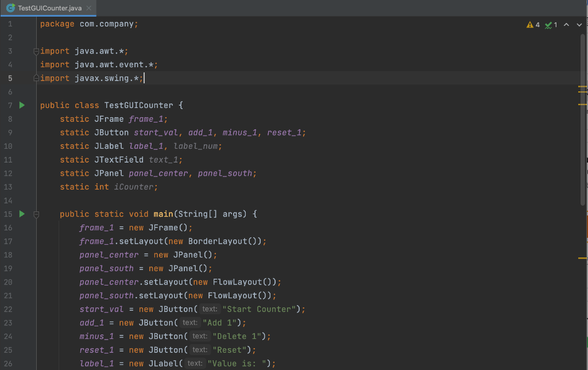The height and width of the screenshot is (370, 588).
Task: Collapse main method via line 15 fold arrow
Action: (36, 214)
